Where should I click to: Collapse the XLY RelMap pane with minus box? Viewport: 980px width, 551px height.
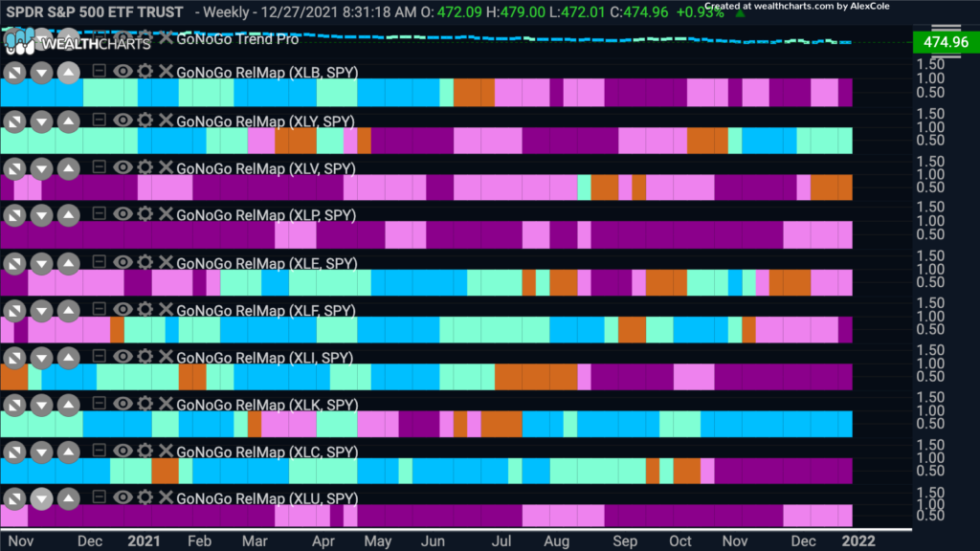coord(99,119)
